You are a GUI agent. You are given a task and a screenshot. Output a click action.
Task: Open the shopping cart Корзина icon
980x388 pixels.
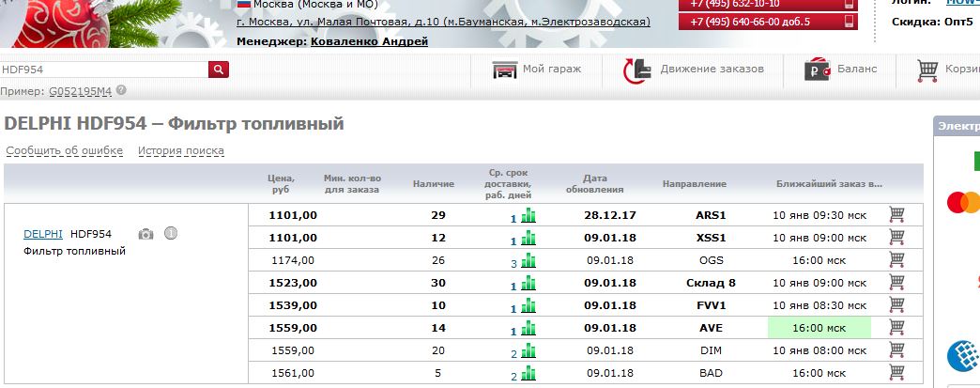tap(927, 70)
